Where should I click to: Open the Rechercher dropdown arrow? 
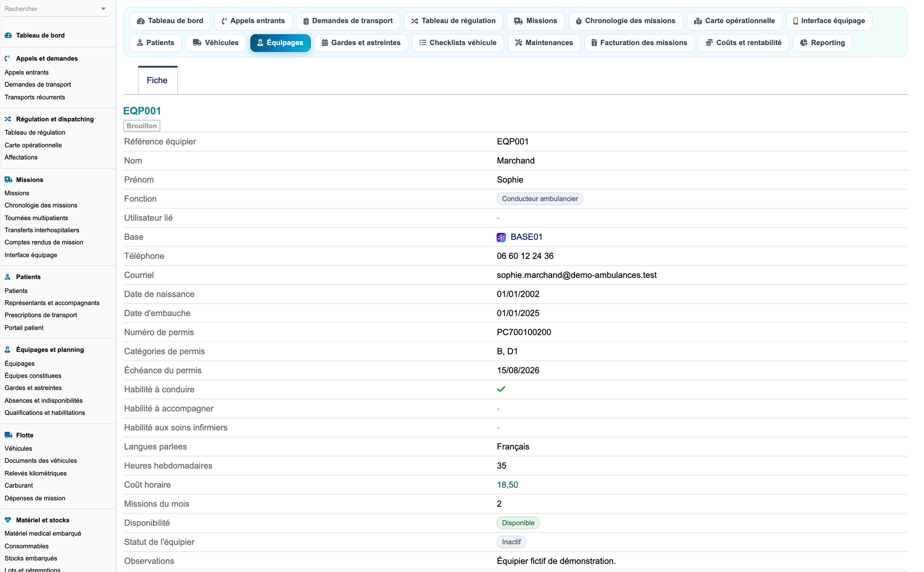click(103, 9)
